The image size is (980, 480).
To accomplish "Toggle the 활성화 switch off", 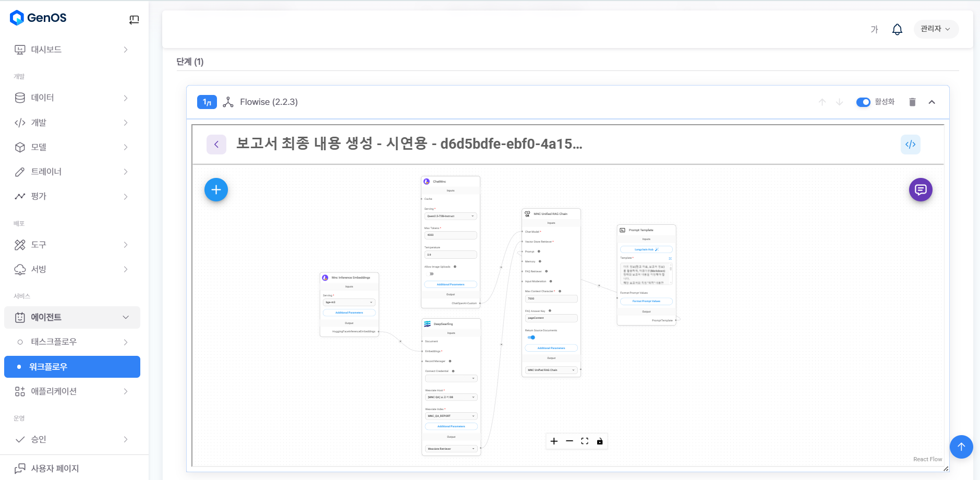I will 863,102.
